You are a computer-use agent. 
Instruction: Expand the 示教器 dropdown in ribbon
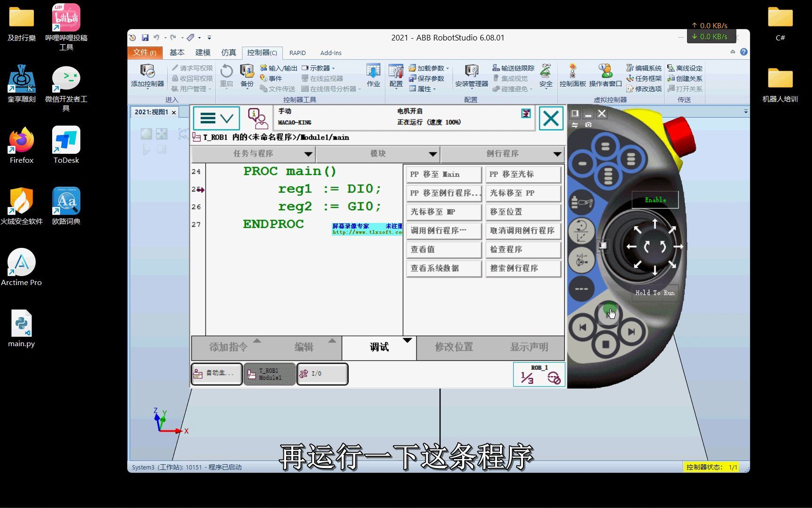319,68
